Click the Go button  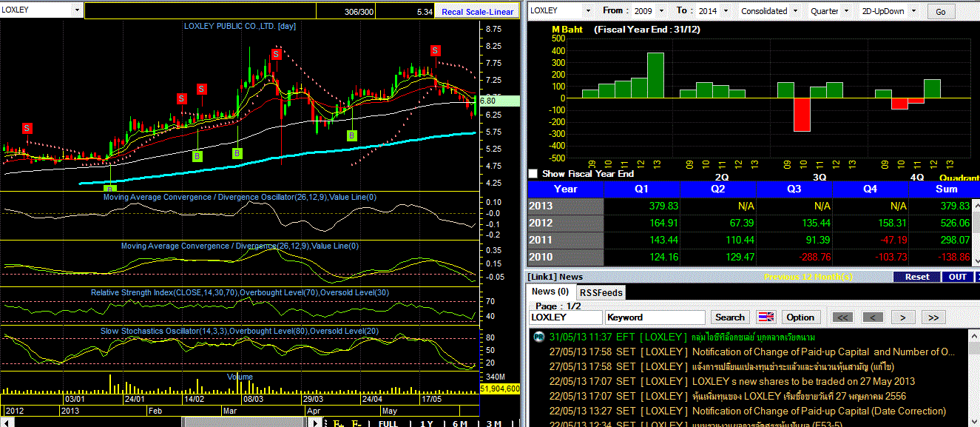point(941,12)
